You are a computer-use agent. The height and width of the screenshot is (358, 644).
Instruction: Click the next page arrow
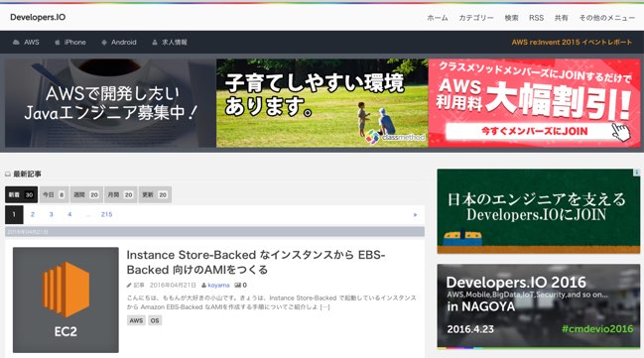(x=415, y=215)
